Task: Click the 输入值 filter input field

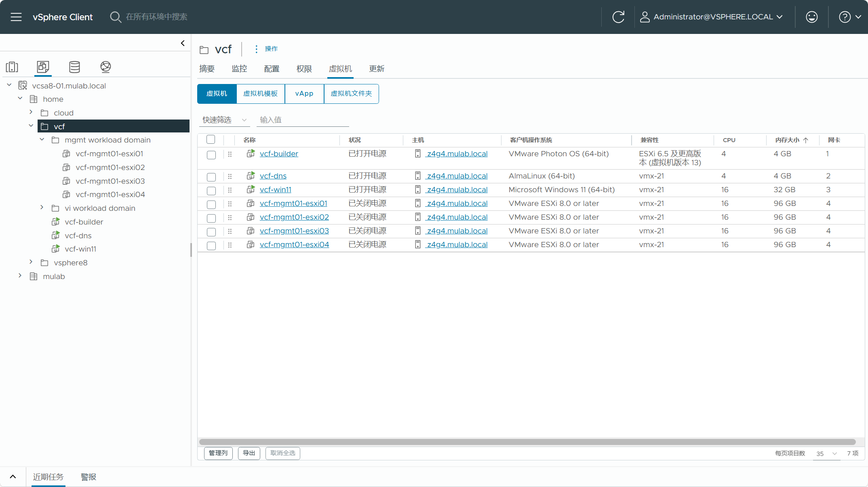Action: [303, 120]
